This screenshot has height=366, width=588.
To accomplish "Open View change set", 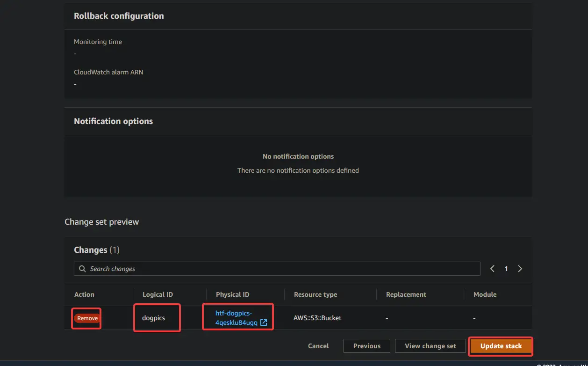I will (x=430, y=346).
